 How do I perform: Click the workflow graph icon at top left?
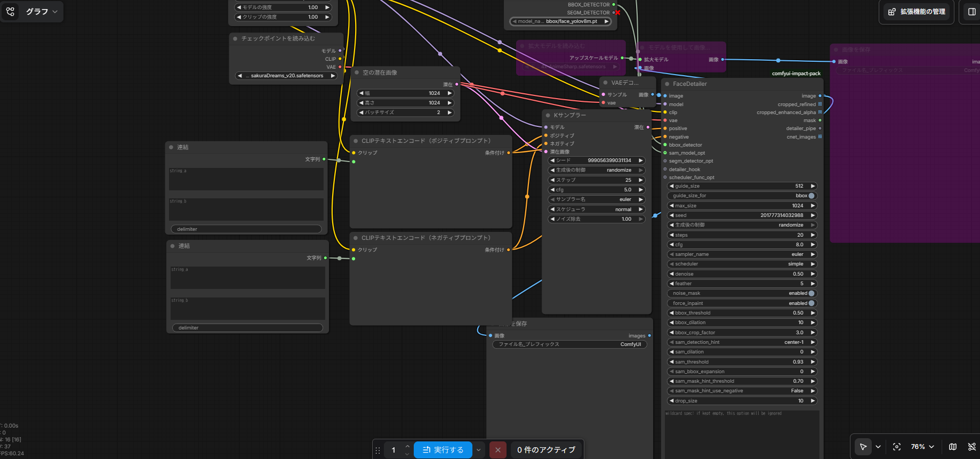click(11, 11)
